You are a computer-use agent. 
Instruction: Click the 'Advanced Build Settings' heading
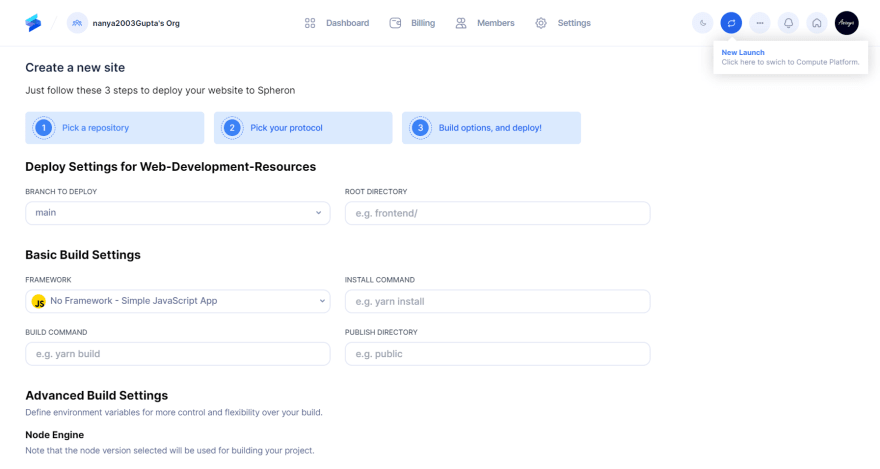click(x=97, y=396)
